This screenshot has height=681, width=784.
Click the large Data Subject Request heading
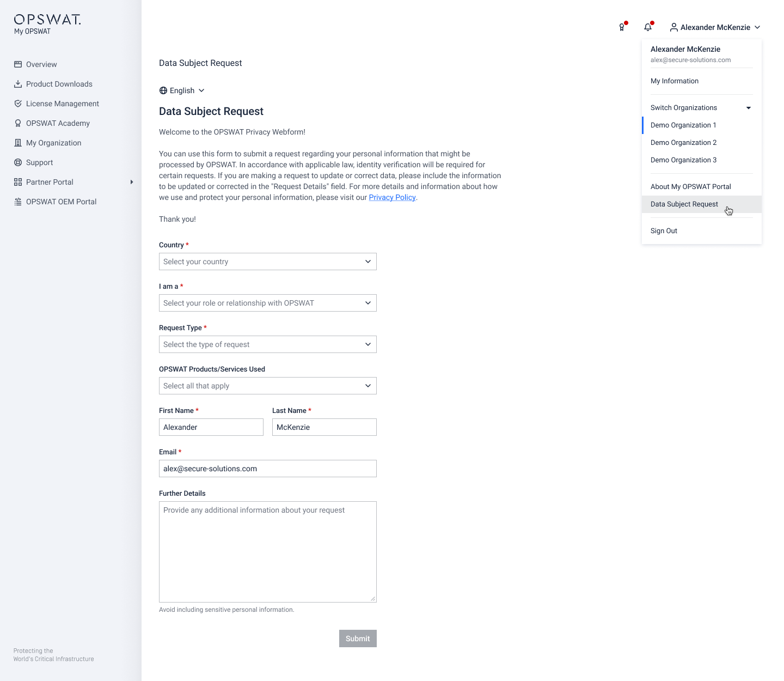point(211,111)
